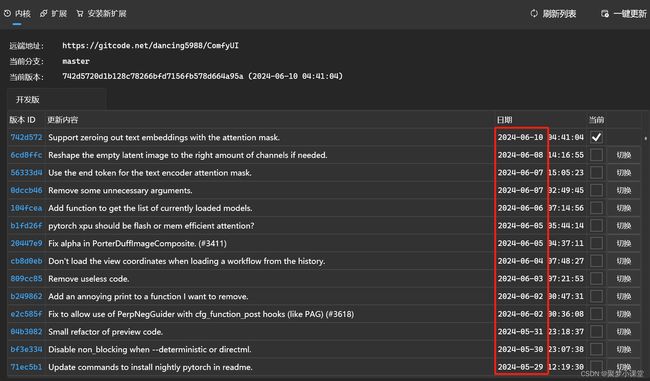Click the gitcode.net remote address URL
The height and width of the screenshot is (381, 650).
150,46
